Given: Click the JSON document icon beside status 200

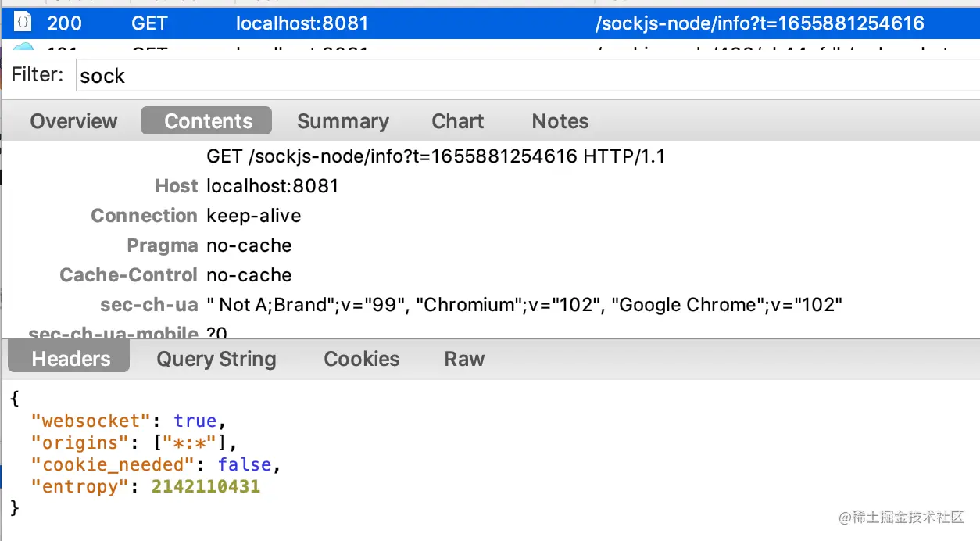Looking at the screenshot, I should click(x=23, y=23).
